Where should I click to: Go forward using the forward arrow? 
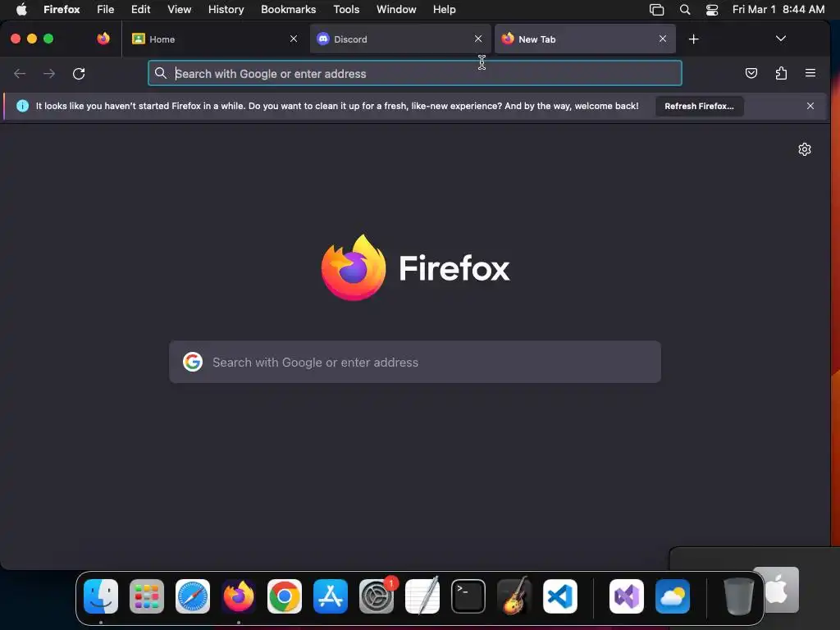coord(49,73)
